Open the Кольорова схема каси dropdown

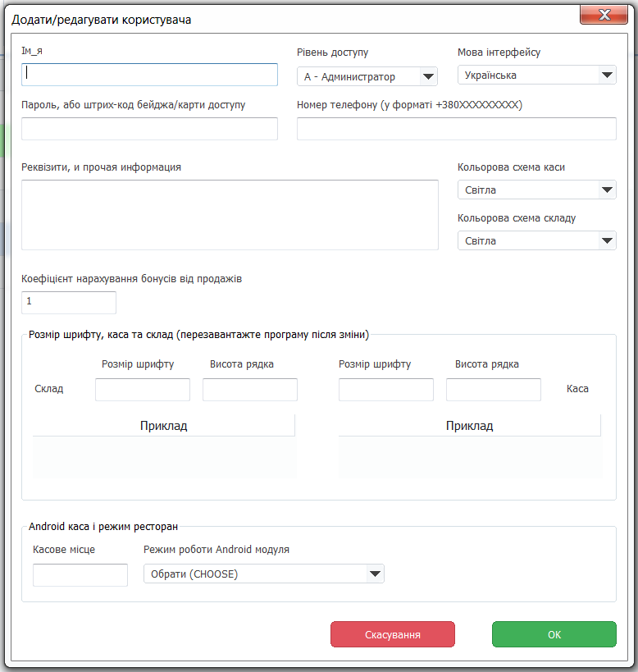tap(536, 190)
